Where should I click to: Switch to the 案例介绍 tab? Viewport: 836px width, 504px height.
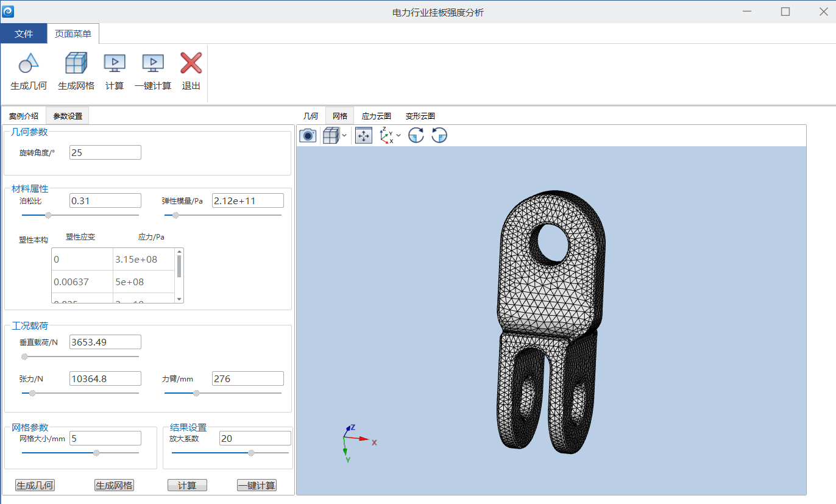pos(24,116)
